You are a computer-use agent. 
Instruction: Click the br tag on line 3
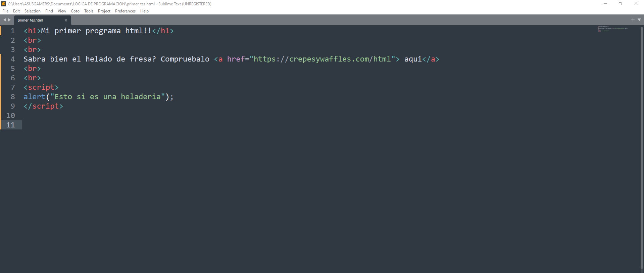[32, 50]
